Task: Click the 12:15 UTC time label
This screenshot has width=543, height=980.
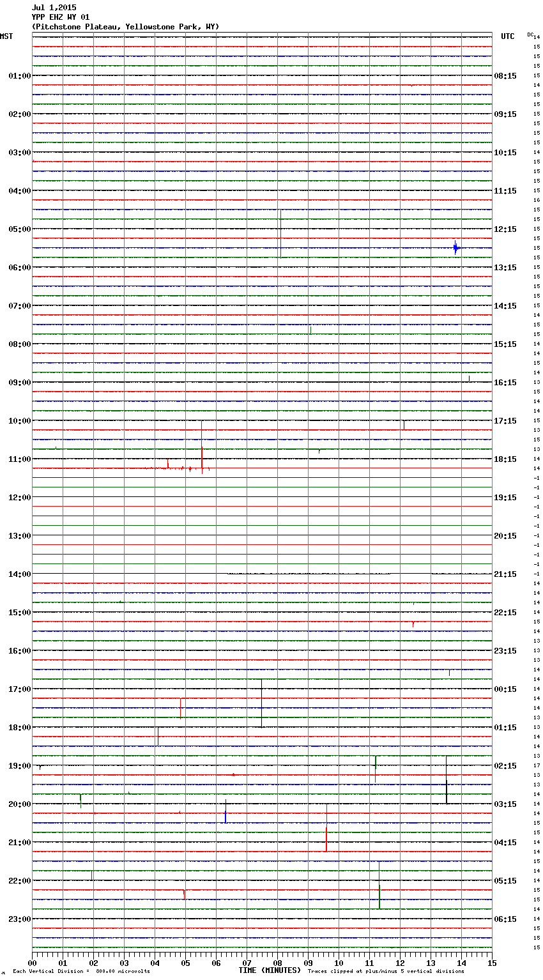Action: tap(505, 229)
